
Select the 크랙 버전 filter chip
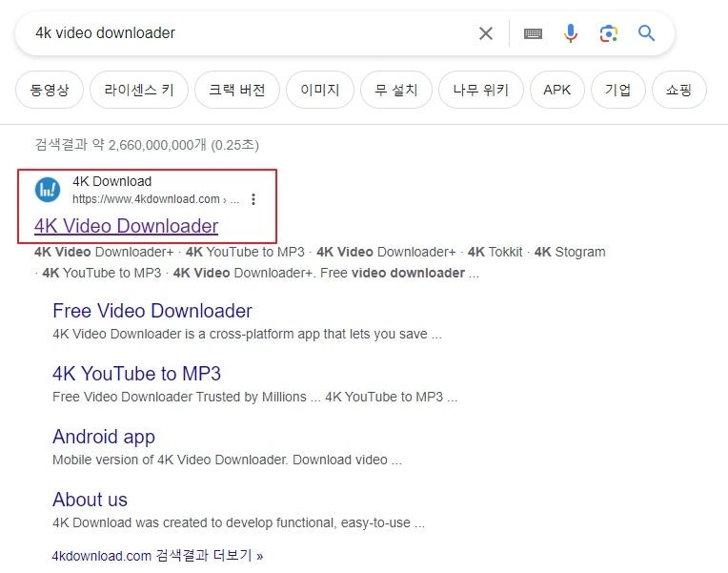click(x=236, y=90)
